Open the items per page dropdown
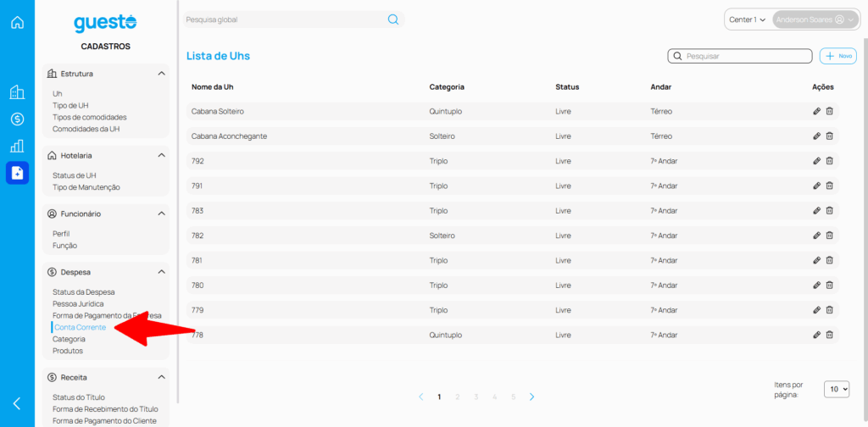868x427 pixels. click(x=837, y=389)
